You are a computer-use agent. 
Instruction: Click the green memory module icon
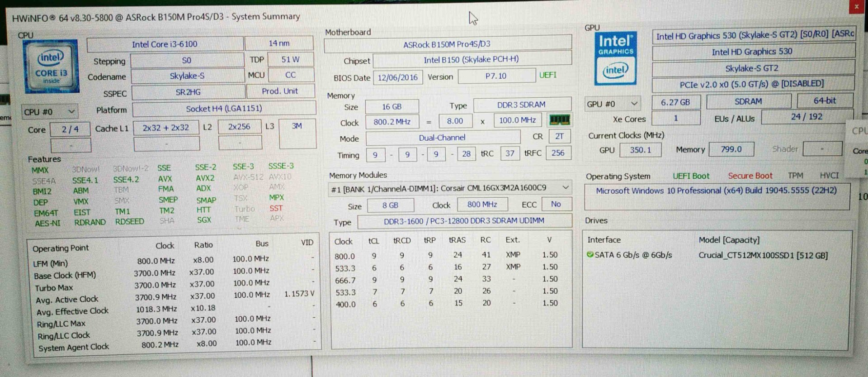tap(559, 120)
